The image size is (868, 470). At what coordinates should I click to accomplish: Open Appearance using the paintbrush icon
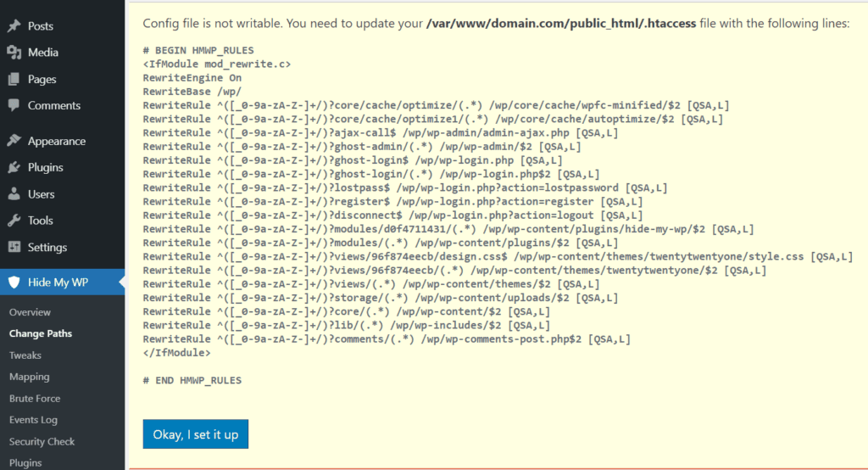14,141
